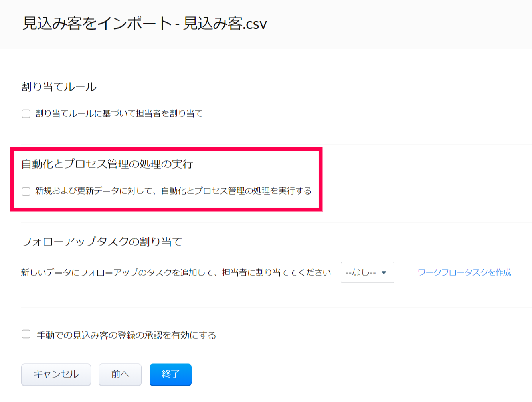This screenshot has width=532, height=402.
Task: Open the ワークフロータスクを作成 link
Action: [x=464, y=272]
